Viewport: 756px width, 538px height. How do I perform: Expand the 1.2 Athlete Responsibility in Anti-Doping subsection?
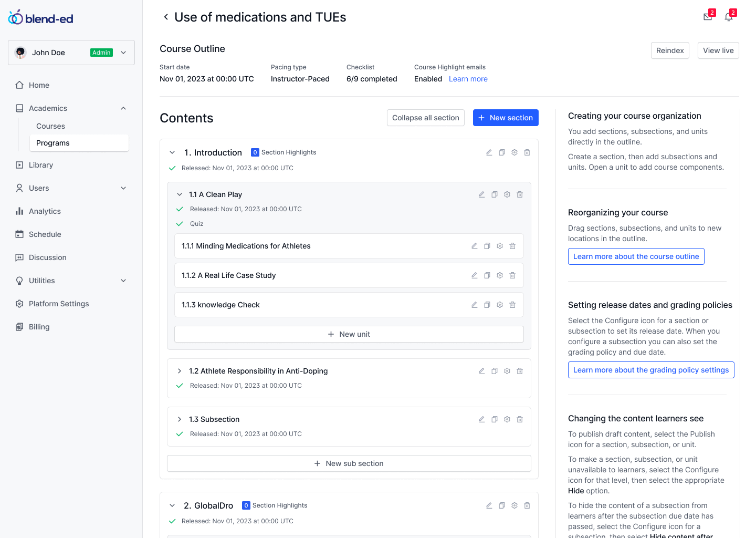click(x=180, y=371)
